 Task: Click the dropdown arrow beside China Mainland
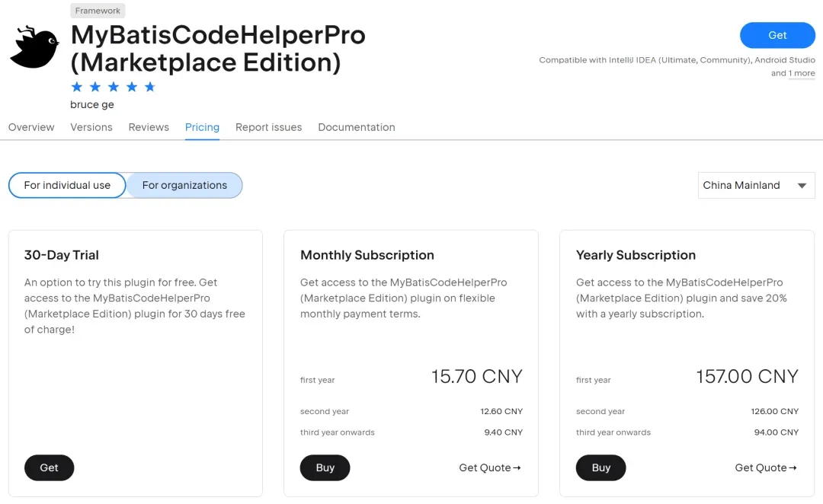(802, 186)
